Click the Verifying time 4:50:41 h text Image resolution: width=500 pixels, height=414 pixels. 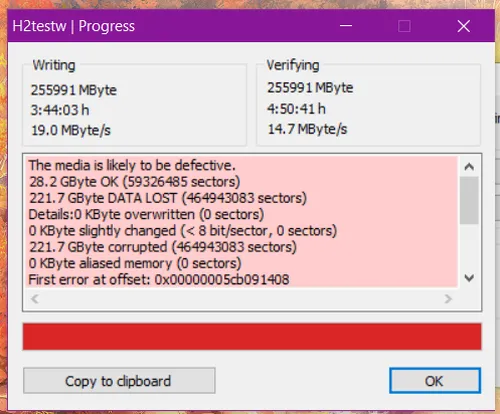[x=296, y=109]
